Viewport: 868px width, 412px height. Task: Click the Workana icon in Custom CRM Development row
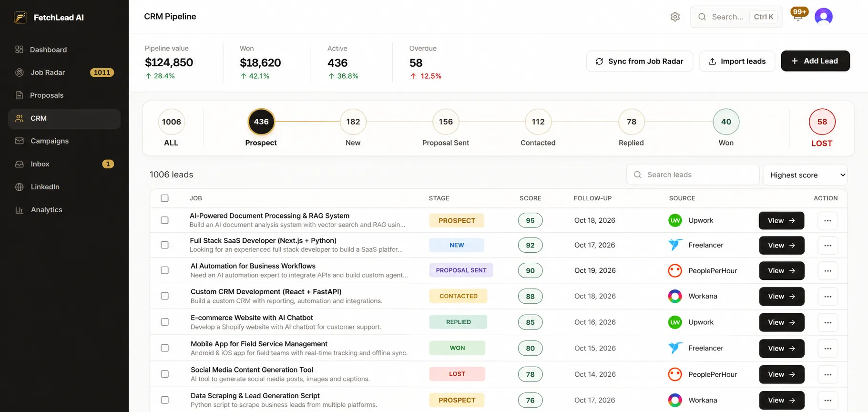tap(675, 296)
